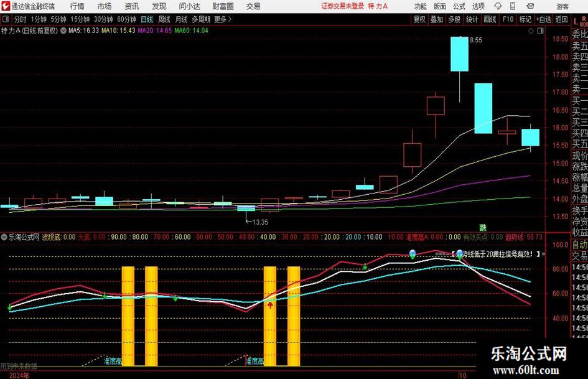Click the MA20: 14.65 indicator value
The image size is (588, 379).
[154, 30]
